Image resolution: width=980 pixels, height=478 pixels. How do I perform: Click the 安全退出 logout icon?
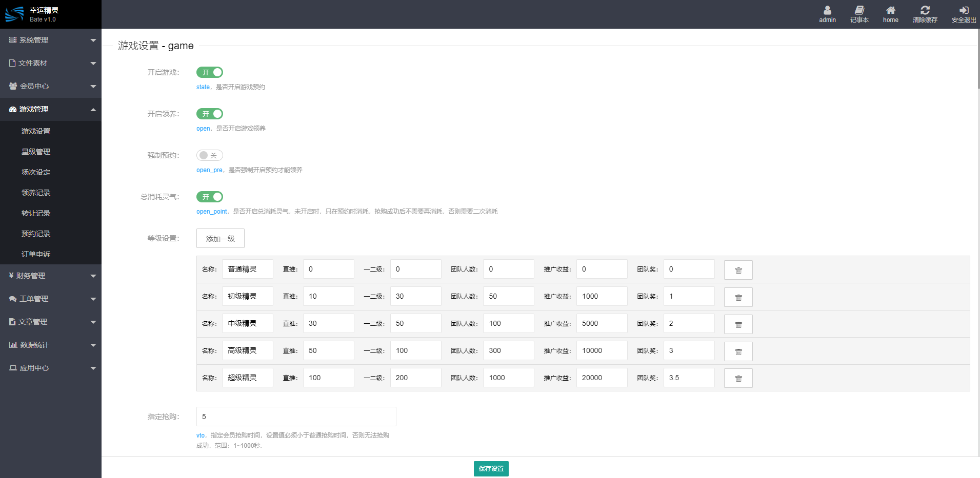click(x=964, y=10)
